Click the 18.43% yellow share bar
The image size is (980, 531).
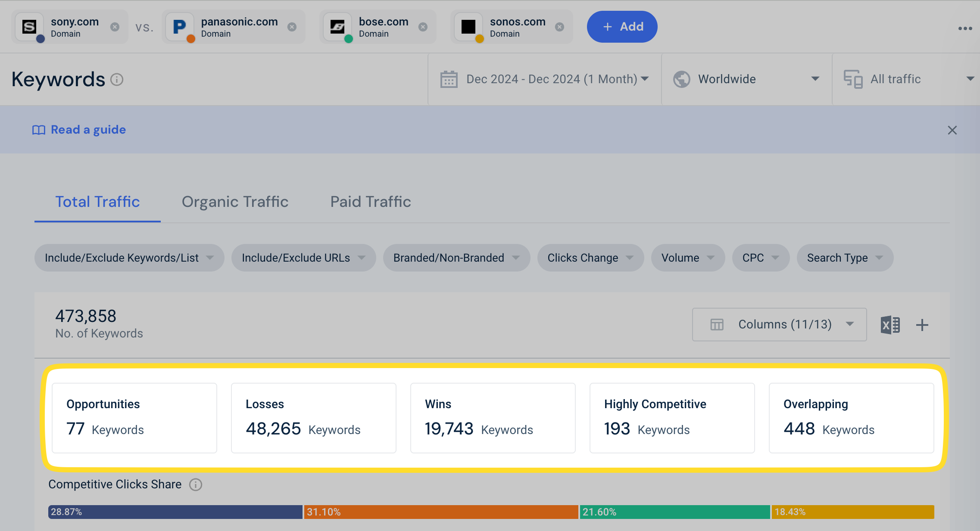853,512
